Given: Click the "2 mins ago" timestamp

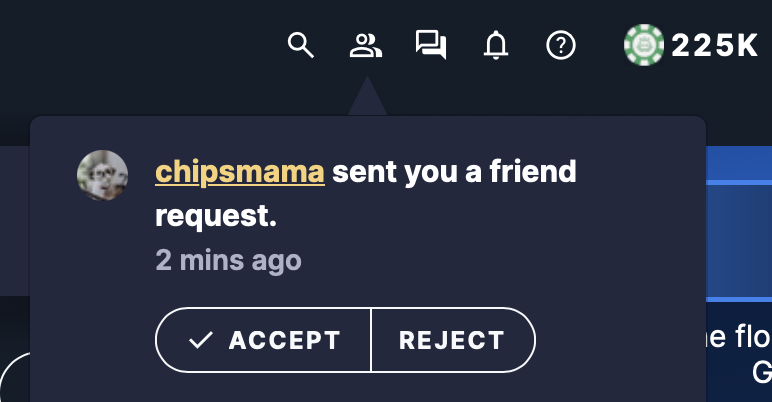Looking at the screenshot, I should click(228, 260).
